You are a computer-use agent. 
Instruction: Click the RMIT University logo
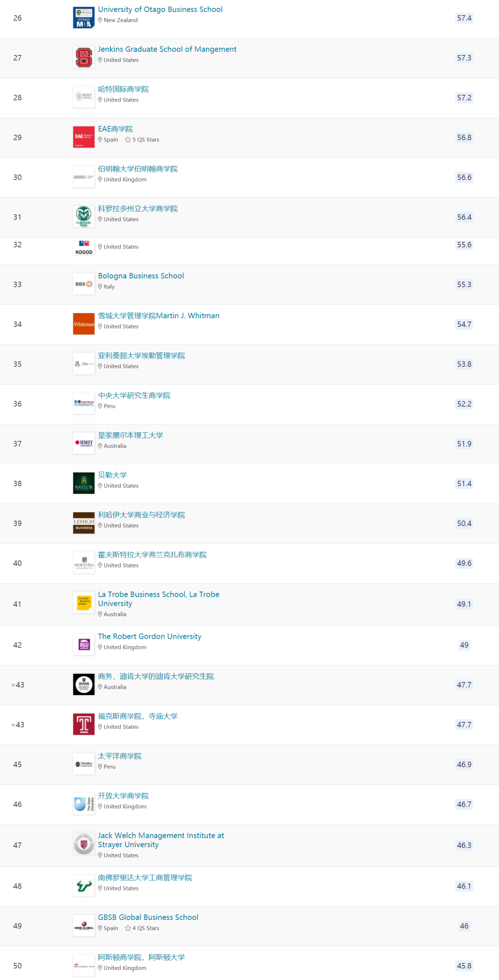(84, 443)
